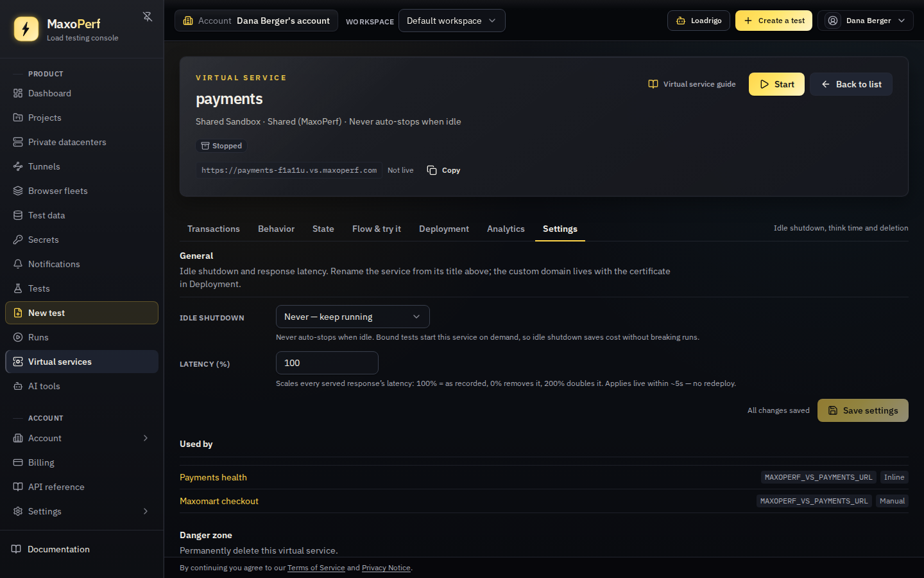Go to Billing page
The width and height of the screenshot is (924, 578).
(82, 462)
